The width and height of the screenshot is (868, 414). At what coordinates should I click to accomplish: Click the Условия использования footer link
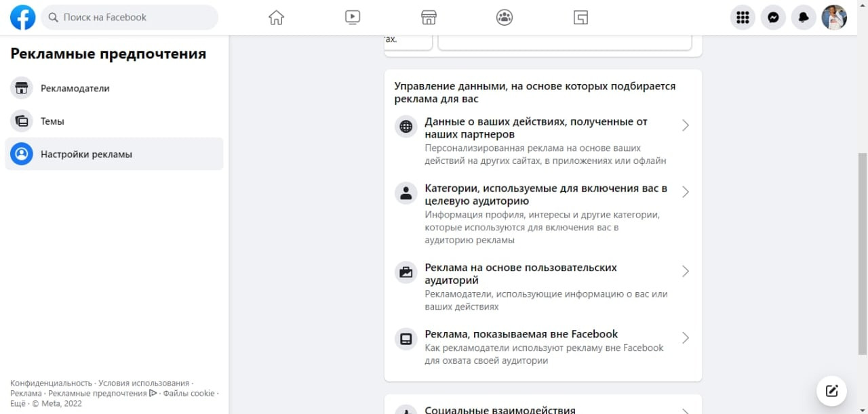coord(144,383)
